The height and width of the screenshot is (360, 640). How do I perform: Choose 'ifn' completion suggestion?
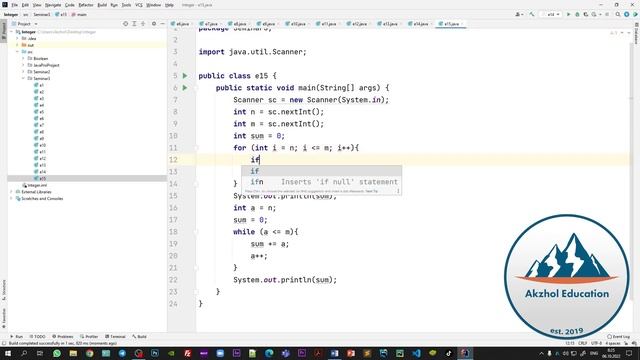pyautogui.click(x=321, y=182)
